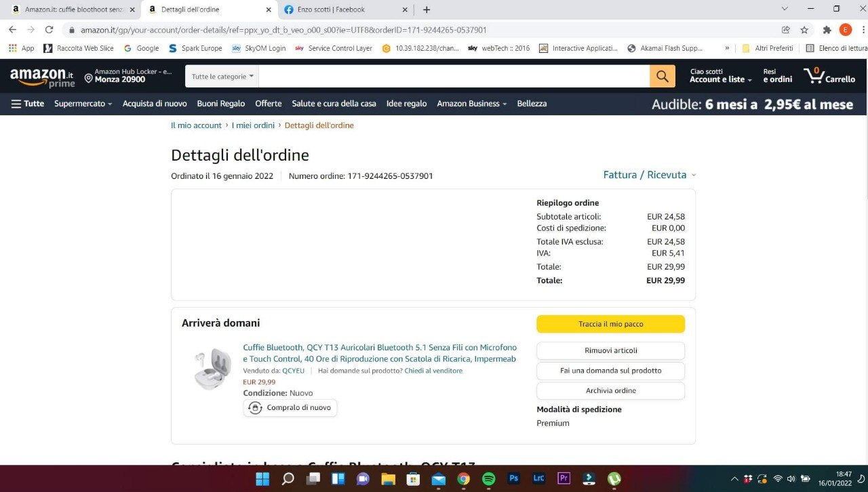Viewport: 868px width, 492px height.
Task: Launch Photoshop from the taskbar
Action: 514,478
